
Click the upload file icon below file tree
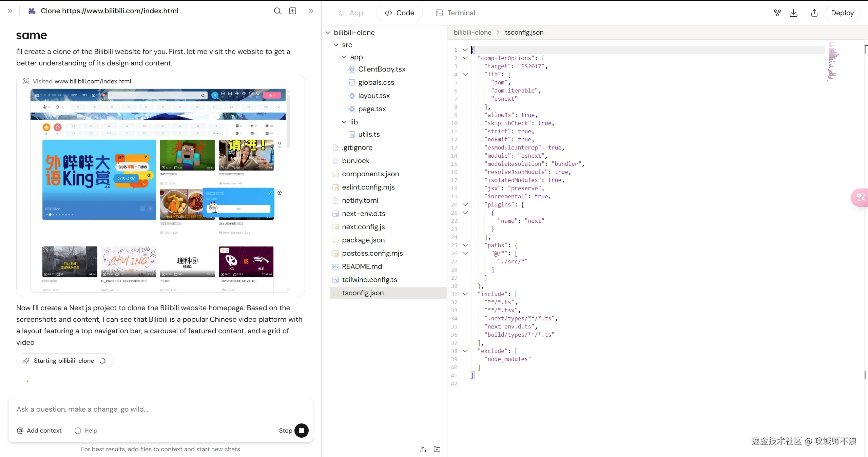[x=423, y=449]
